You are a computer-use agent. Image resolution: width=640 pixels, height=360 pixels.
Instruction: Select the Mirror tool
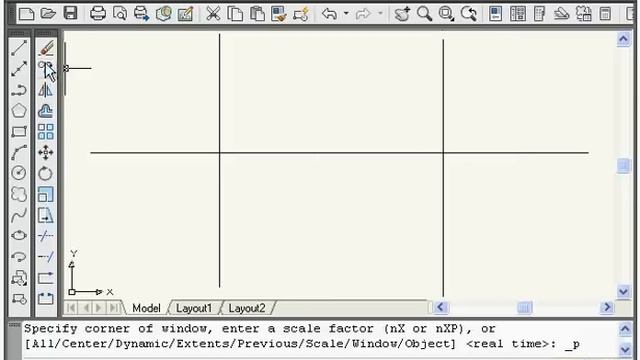(x=46, y=90)
